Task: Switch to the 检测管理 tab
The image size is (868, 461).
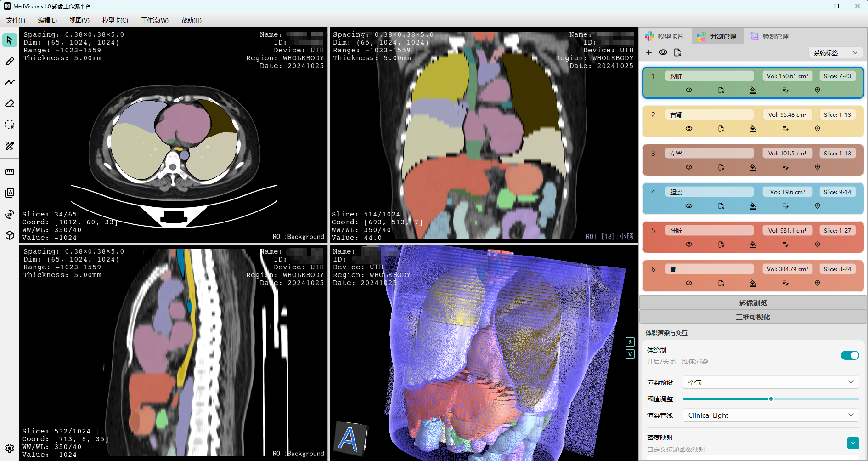Action: tap(770, 36)
